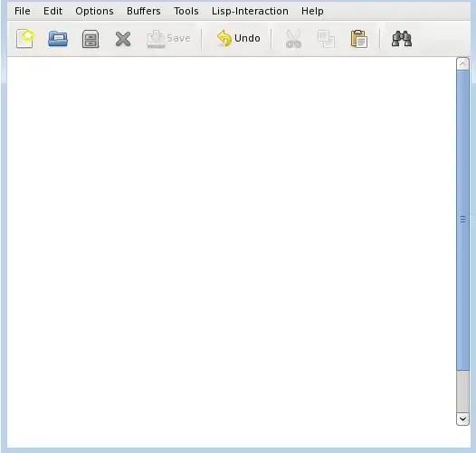Search using the binoculars icon
The image size is (476, 453).
pyautogui.click(x=402, y=39)
